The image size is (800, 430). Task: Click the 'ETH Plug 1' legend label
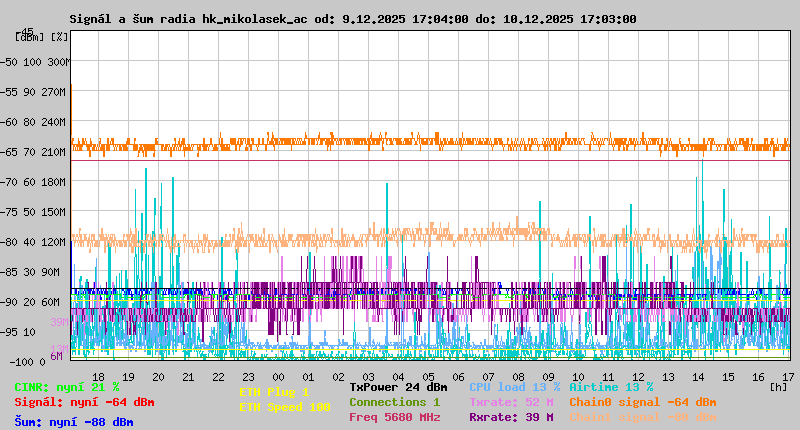point(274,392)
